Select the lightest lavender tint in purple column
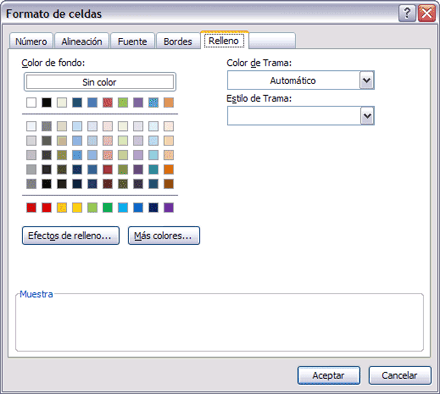Screen dimensions: 440x394 (x=138, y=126)
